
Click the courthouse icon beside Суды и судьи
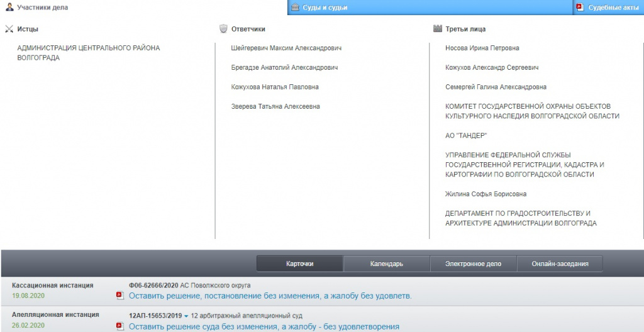pos(295,8)
